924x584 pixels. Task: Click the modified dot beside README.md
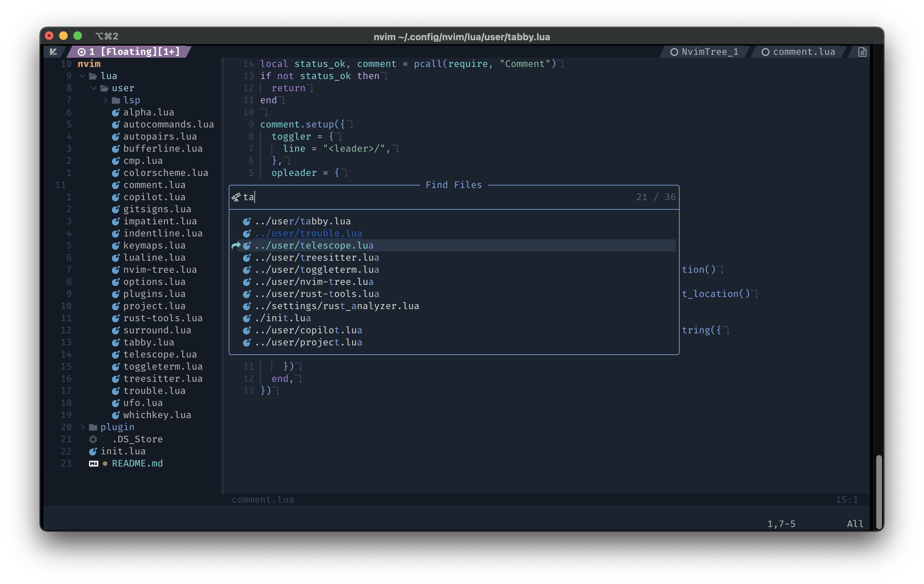tap(105, 464)
